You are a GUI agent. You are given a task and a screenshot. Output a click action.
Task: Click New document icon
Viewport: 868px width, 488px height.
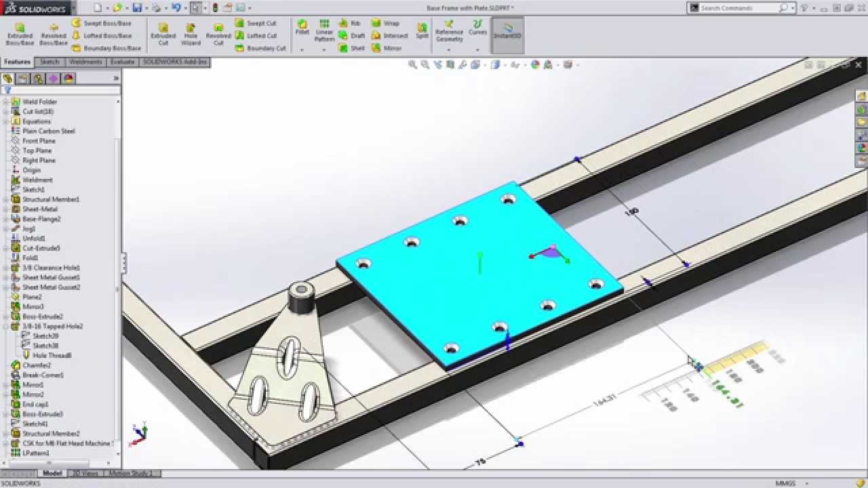pos(98,8)
